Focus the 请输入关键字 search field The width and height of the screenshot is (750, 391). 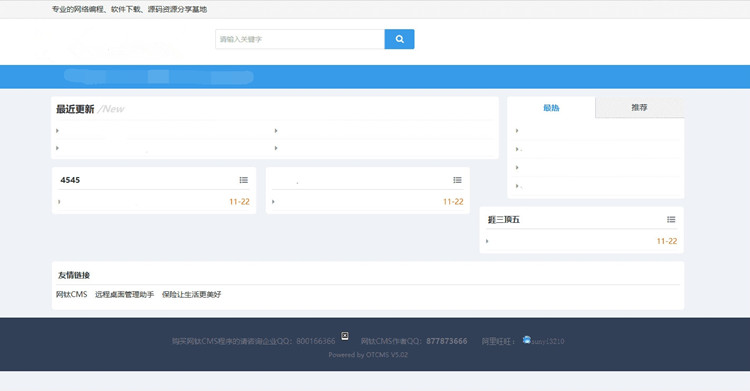pyautogui.click(x=300, y=39)
